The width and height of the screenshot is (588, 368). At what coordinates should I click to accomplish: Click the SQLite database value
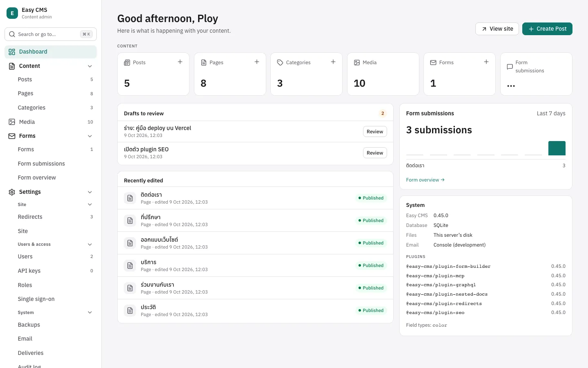tap(441, 225)
